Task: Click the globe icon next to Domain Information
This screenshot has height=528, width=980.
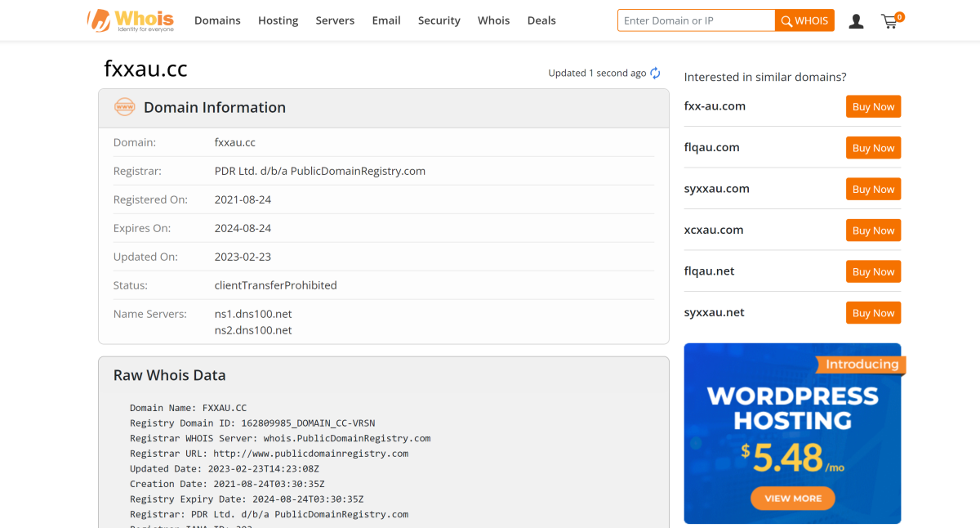Action: (x=124, y=106)
